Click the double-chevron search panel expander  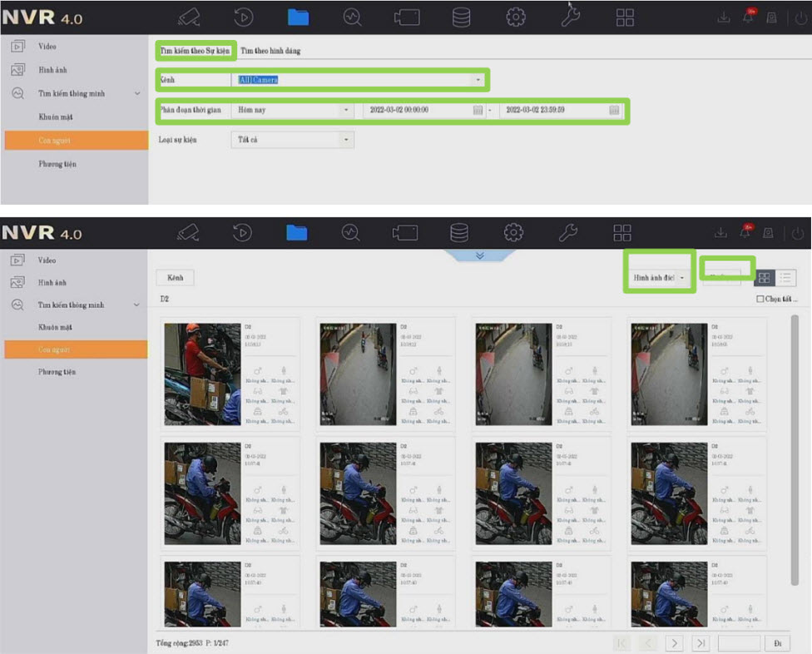coord(479,255)
